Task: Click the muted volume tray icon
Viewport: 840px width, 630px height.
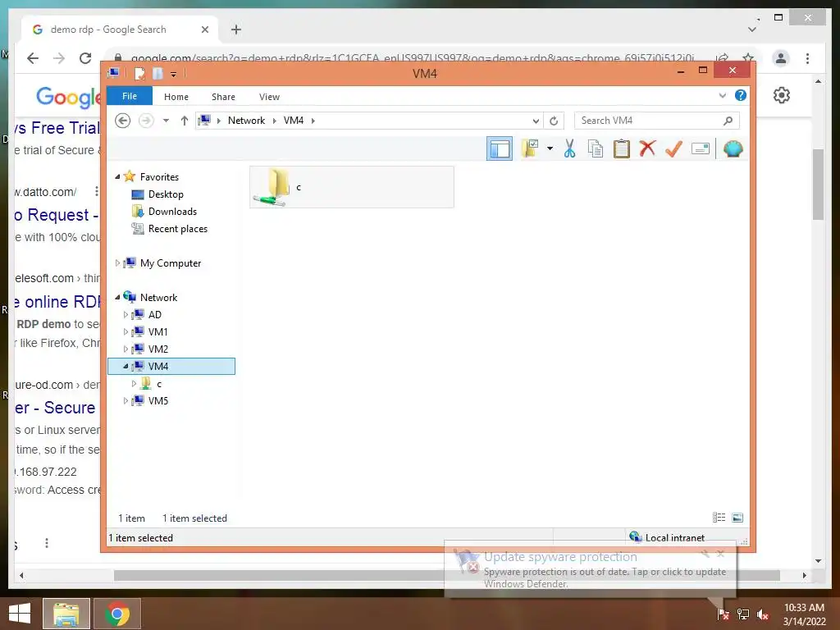Action: tap(763, 614)
